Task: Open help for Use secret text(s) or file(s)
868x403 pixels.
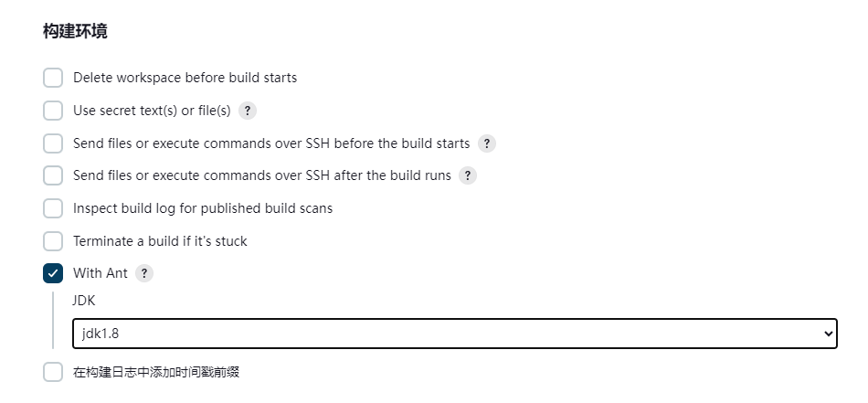Action: click(248, 111)
